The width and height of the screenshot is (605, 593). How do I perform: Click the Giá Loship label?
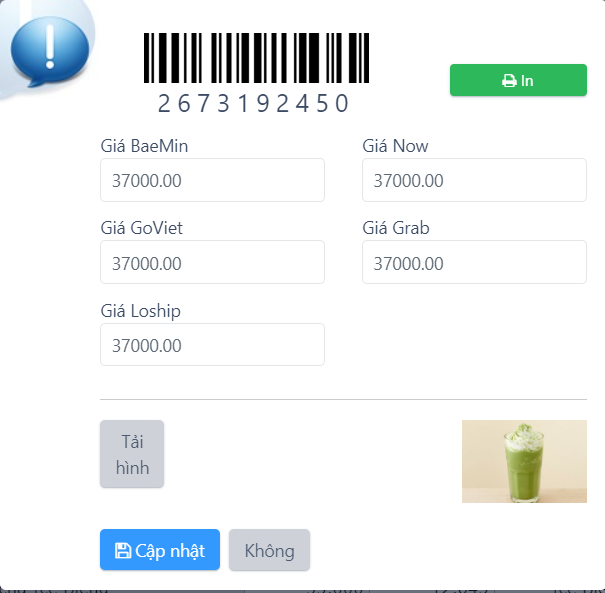(140, 311)
